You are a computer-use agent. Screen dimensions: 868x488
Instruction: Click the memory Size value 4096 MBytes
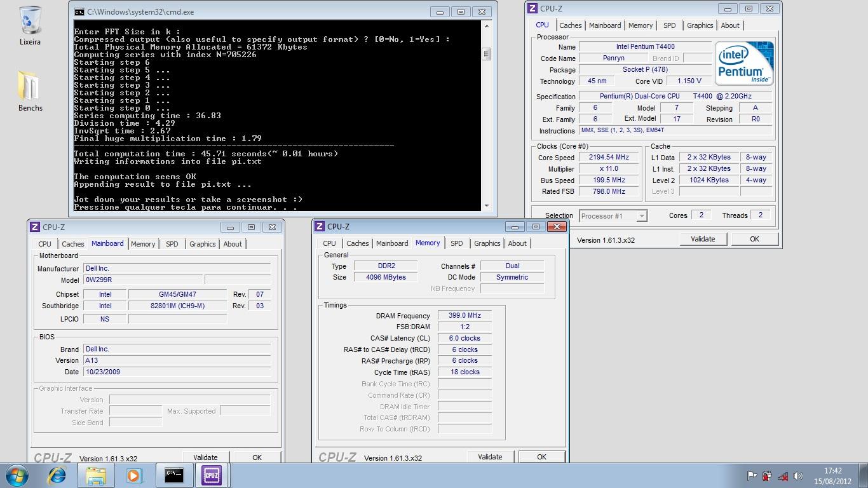(386, 277)
